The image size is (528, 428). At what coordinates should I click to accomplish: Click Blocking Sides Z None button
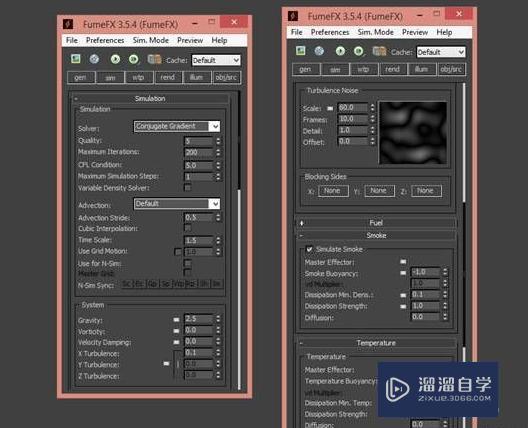(426, 191)
